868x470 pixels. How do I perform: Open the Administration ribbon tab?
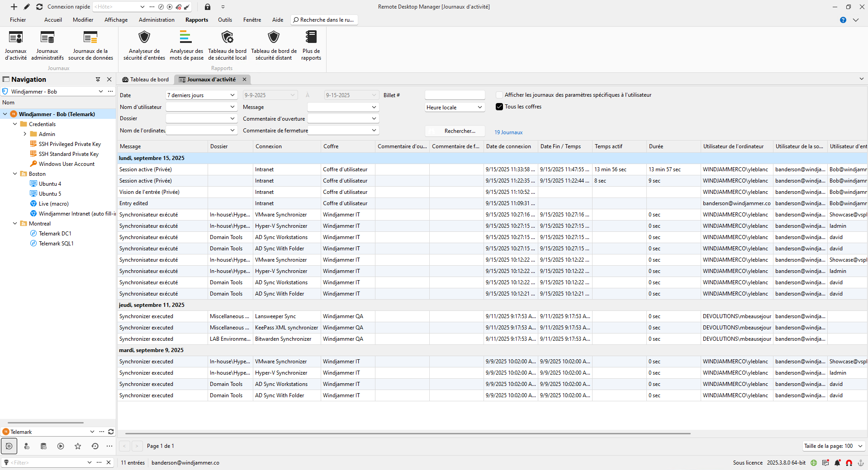157,20
